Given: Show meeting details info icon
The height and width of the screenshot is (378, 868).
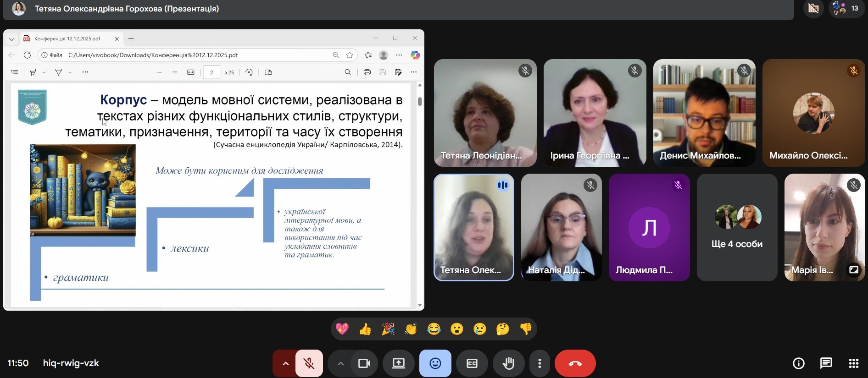Looking at the screenshot, I should [x=798, y=363].
